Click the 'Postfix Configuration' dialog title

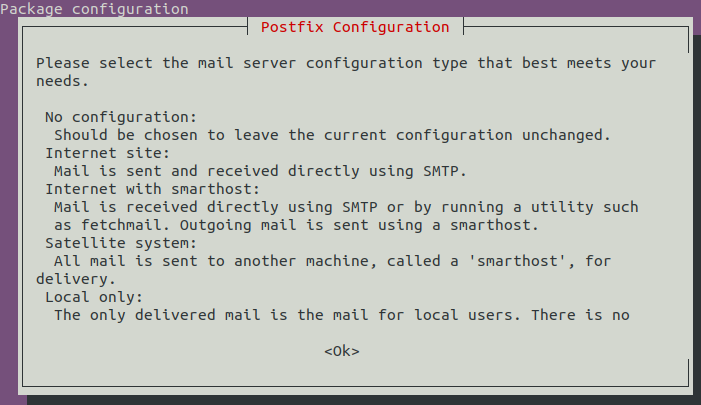(355, 27)
